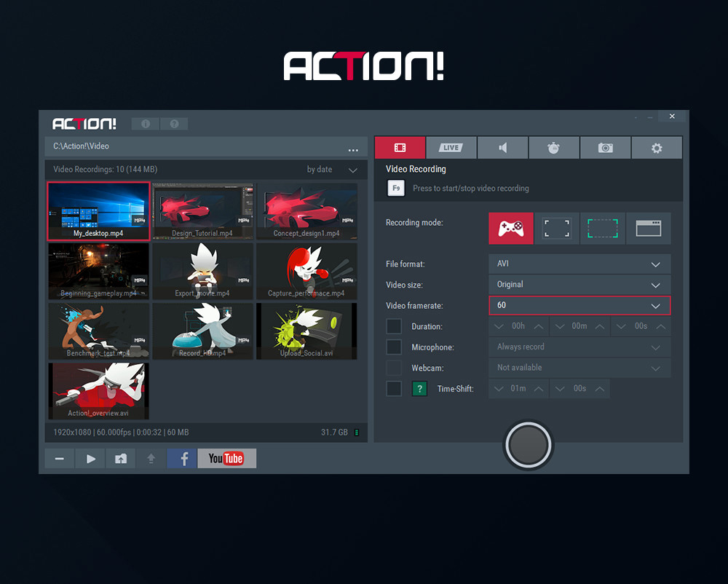Click the Video Recordings: 10 (144 MB) text
Viewport: 728px width, 584px height.
(x=106, y=170)
